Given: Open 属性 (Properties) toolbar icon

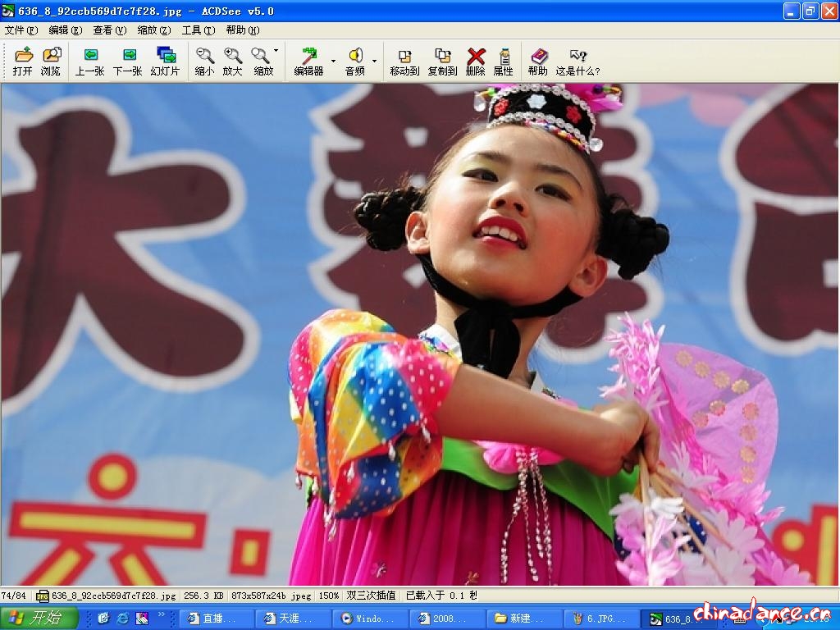Looking at the screenshot, I should point(503,61).
